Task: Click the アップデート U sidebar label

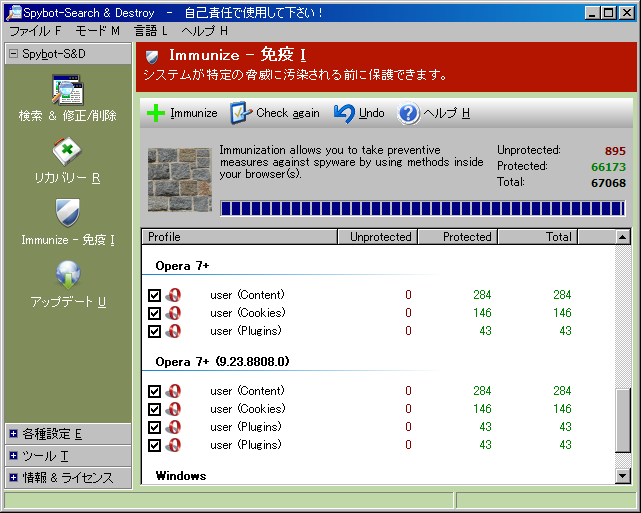Action: [x=68, y=302]
